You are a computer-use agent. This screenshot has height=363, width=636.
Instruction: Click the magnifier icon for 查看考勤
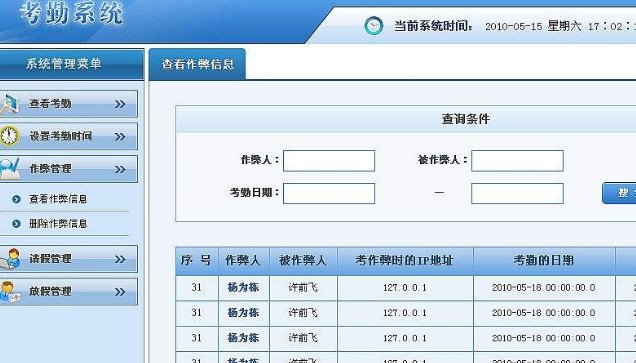click(x=9, y=104)
